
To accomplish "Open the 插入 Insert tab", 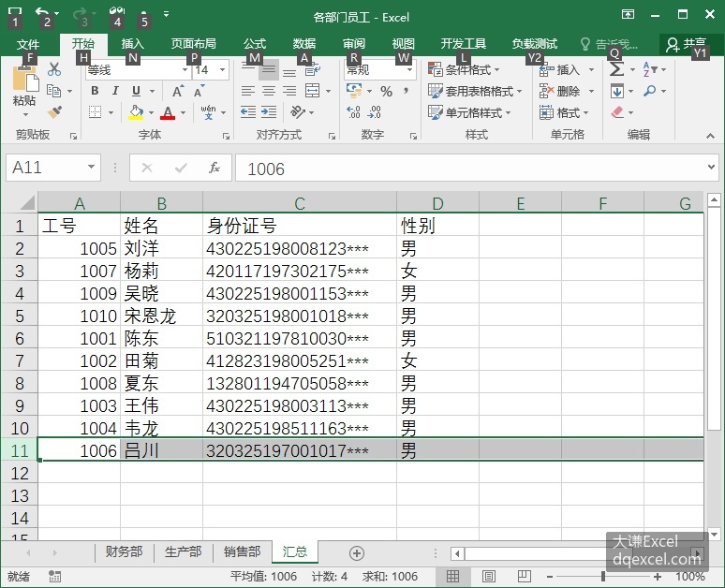I will (133, 44).
